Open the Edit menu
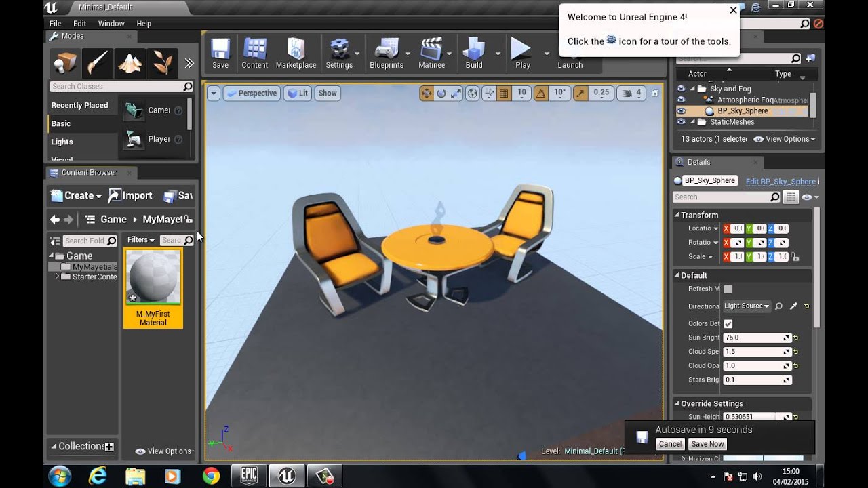868x488 pixels. [80, 23]
